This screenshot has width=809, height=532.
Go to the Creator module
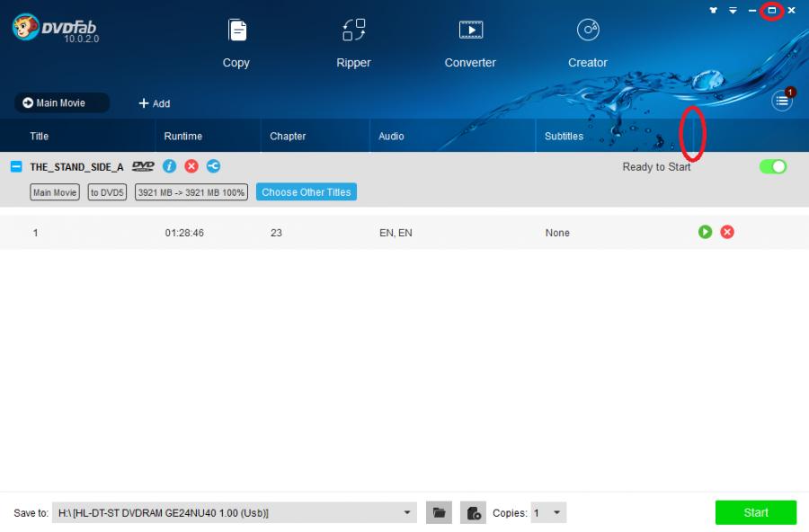click(588, 43)
